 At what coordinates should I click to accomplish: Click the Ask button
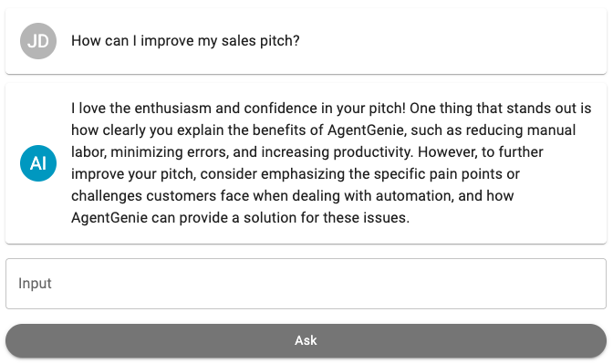(306, 340)
